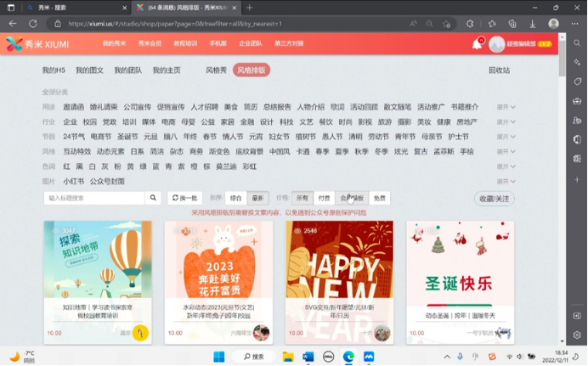Image resolution: width=588 pixels, height=366 pixels.
Task: Expand the 用途 category row
Action: pos(506,107)
